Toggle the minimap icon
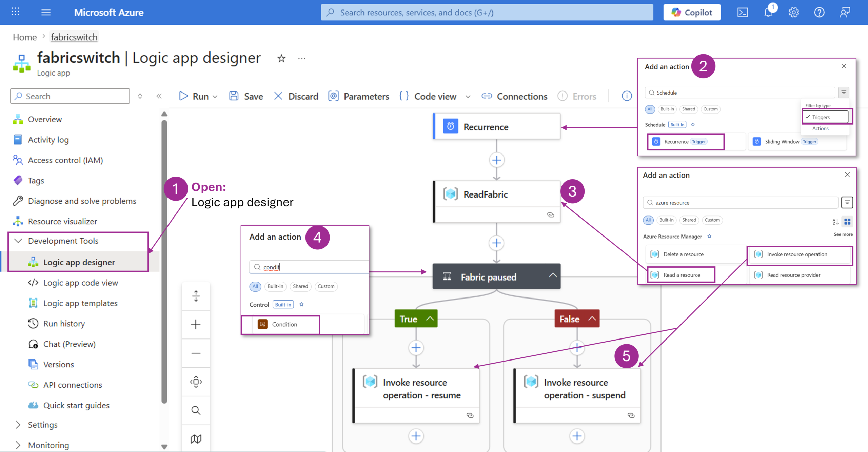The width and height of the screenshot is (868, 452). click(196, 439)
